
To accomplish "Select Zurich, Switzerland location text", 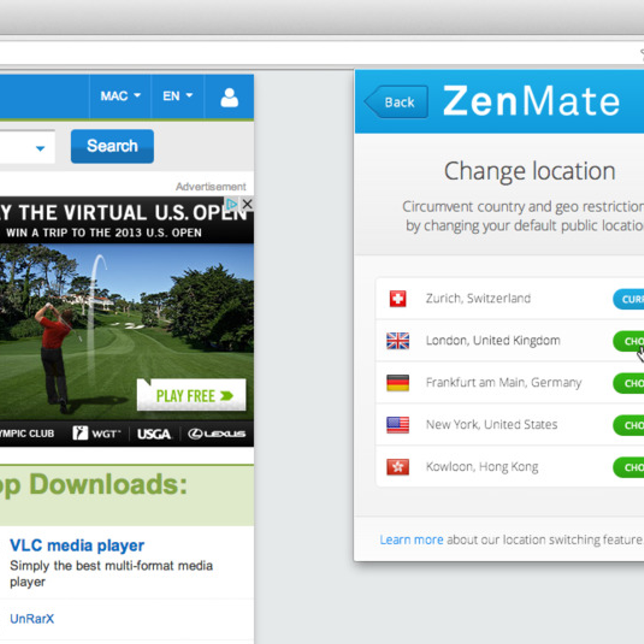I will point(478,298).
